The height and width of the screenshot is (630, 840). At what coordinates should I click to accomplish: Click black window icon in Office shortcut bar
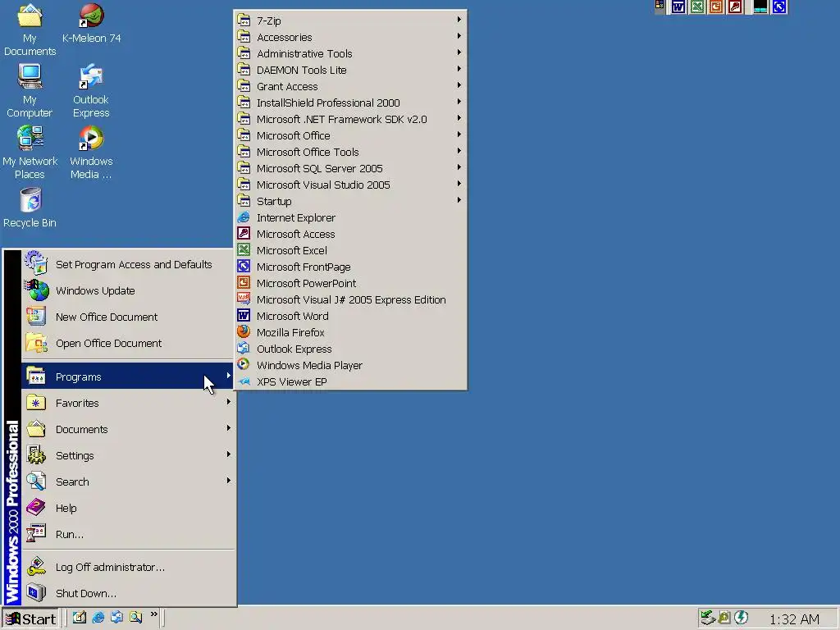click(x=760, y=7)
